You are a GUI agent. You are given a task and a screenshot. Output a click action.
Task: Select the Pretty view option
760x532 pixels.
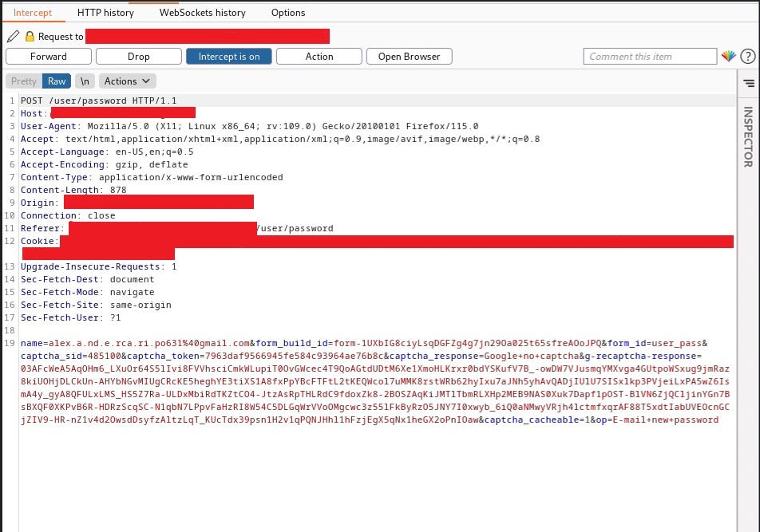[23, 81]
